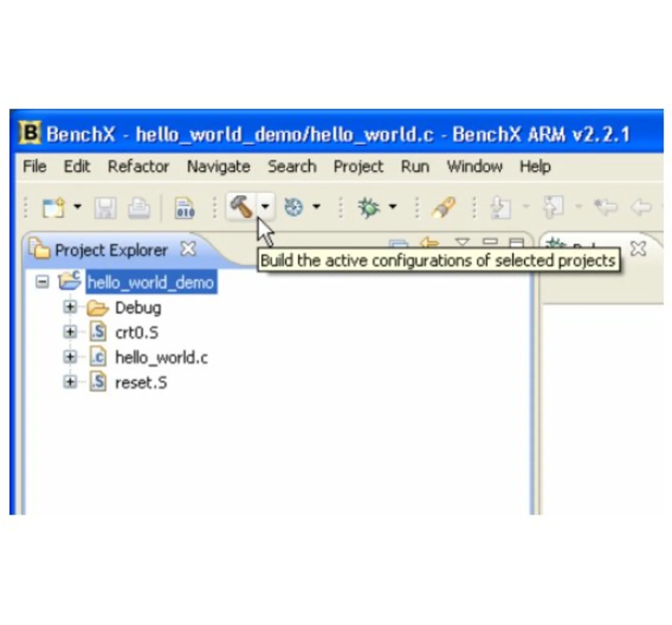Open the Refactor menu

coord(138,166)
